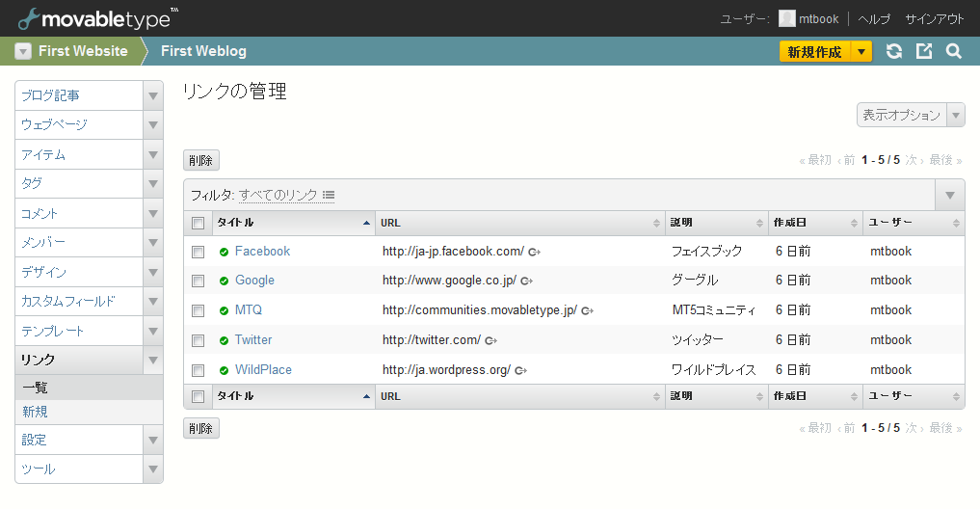Click the すべてのリンク filter name
Image resolution: width=980 pixels, height=509 pixels.
(278, 195)
